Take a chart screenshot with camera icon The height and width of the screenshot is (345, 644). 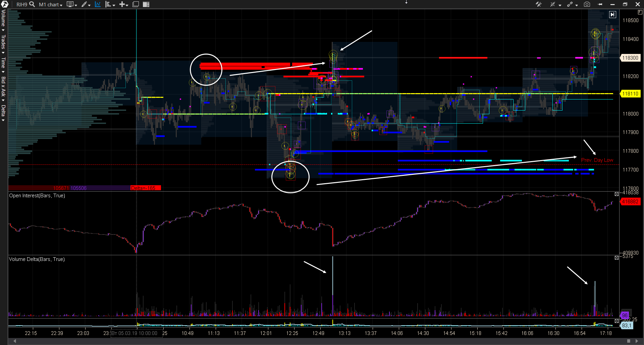(x=587, y=4)
